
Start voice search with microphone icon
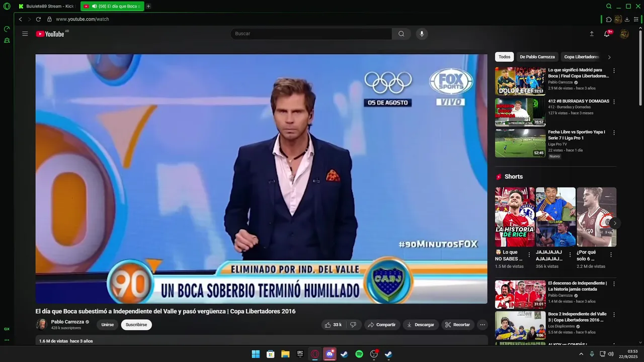click(422, 34)
